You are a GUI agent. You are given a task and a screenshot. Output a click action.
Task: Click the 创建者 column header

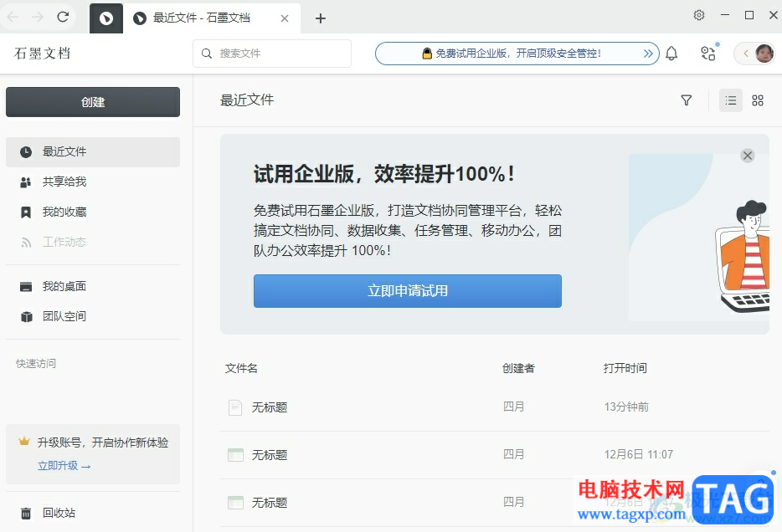pos(518,369)
